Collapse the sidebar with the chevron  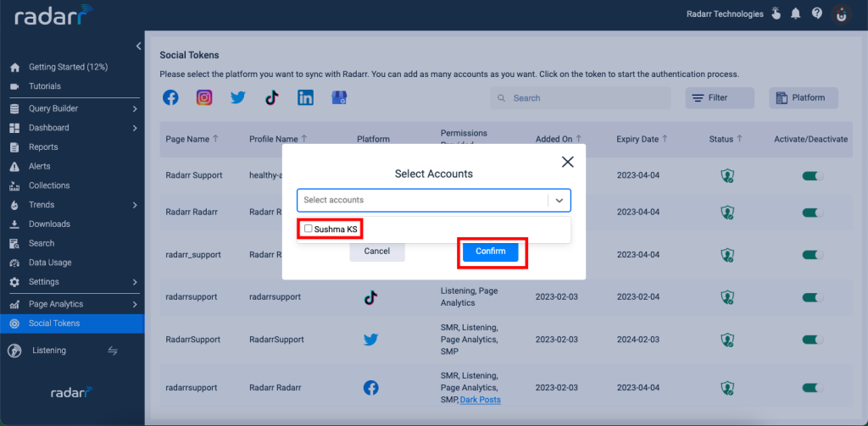click(138, 46)
